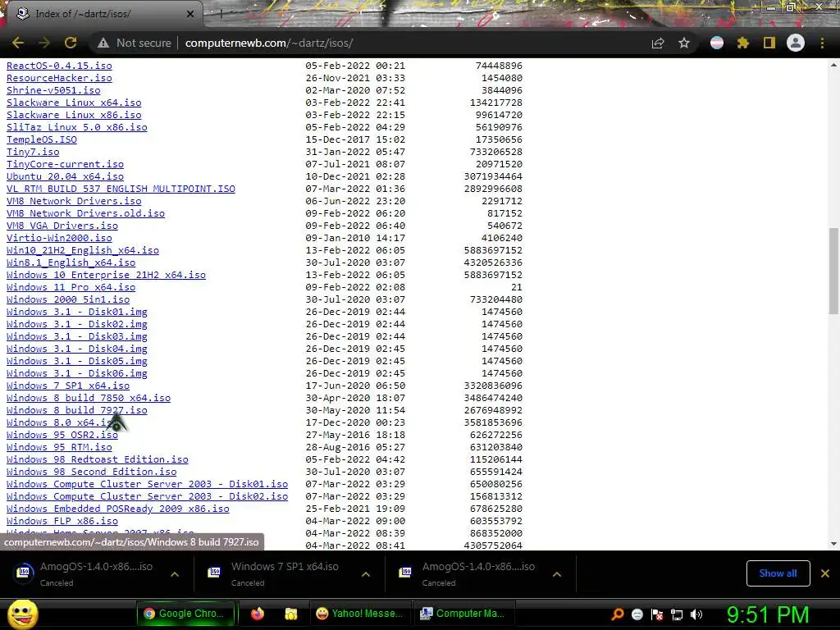
Task: Close the Index of /~dartz/isos/ tab
Action: coord(190,14)
